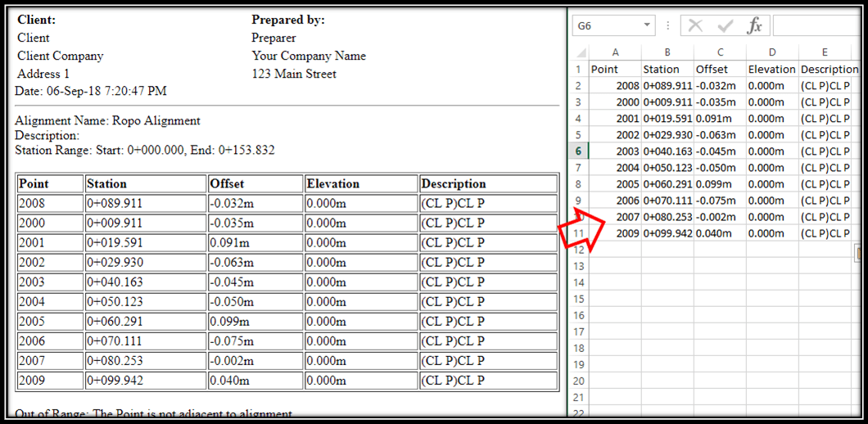Select row 6 header in Excel
868x424 pixels.
click(x=579, y=151)
